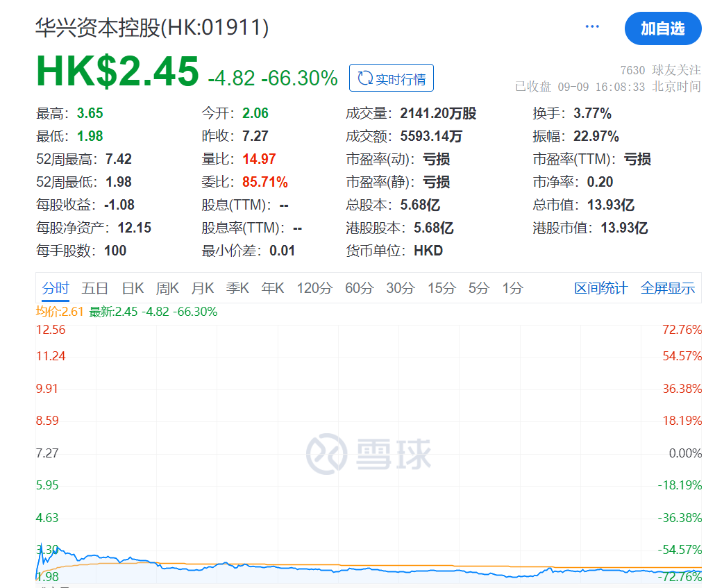715x588 pixels.
Task: Click the 总市值 value 13.93亿
Action: (x=611, y=205)
